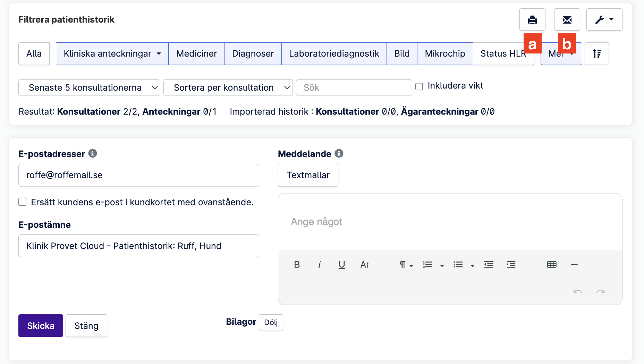Decrease indent in message editor

pos(489,265)
